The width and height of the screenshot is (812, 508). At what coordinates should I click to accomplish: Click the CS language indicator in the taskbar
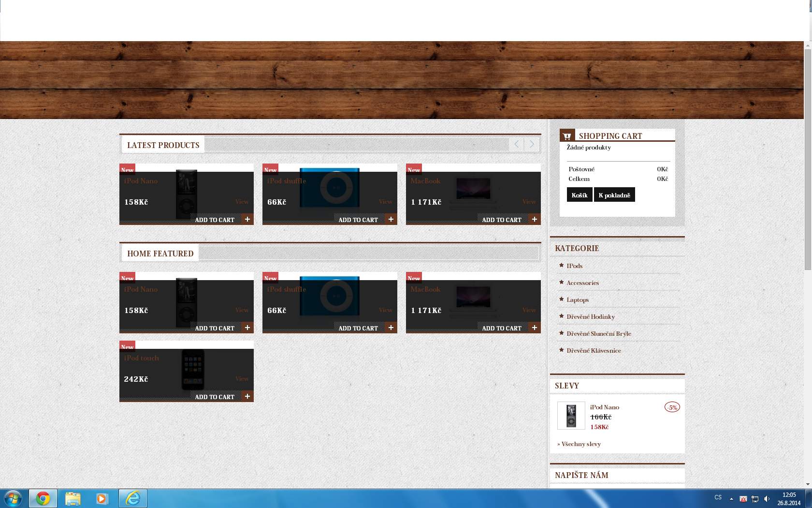tap(718, 497)
